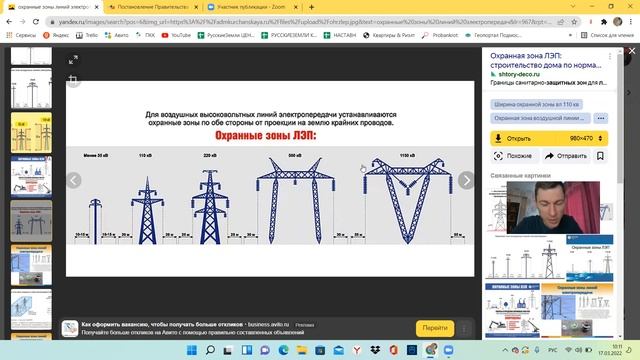
Task: Open Dropbox from taskbar
Action: (x=375, y=350)
